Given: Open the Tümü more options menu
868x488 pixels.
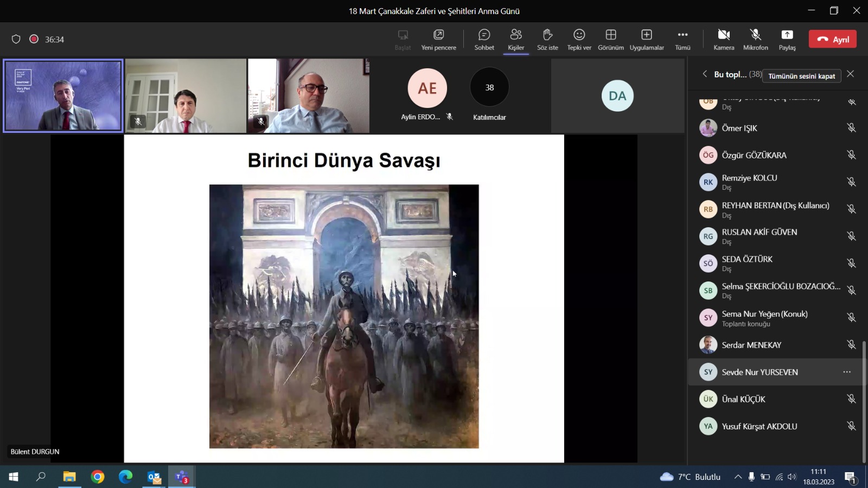Looking at the screenshot, I should point(682,40).
